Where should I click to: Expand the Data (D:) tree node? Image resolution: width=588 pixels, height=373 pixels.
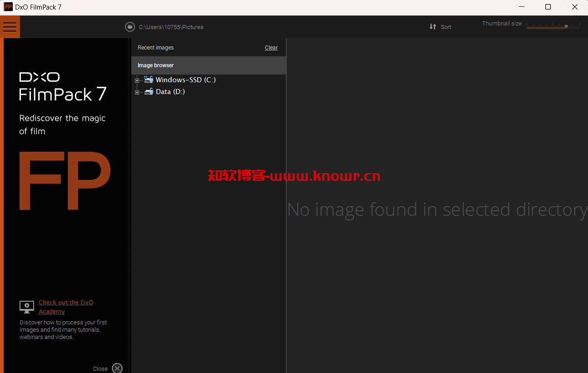click(137, 92)
